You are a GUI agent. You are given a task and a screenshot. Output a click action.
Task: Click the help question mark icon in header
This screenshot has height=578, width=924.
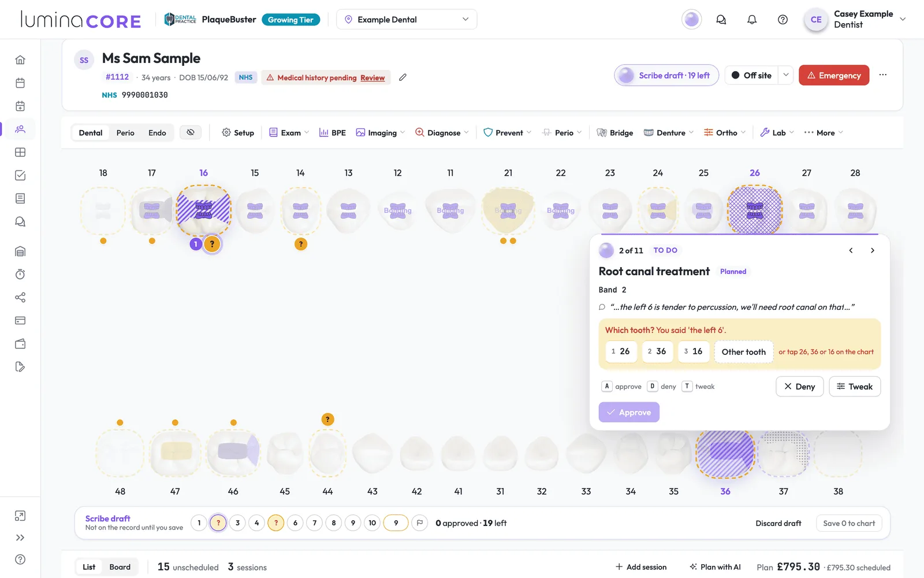coord(783,20)
